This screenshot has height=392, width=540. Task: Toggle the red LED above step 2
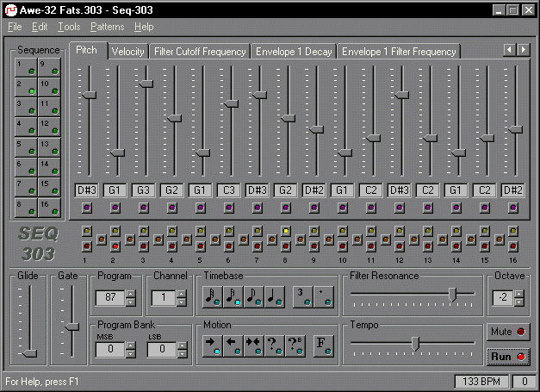115,246
